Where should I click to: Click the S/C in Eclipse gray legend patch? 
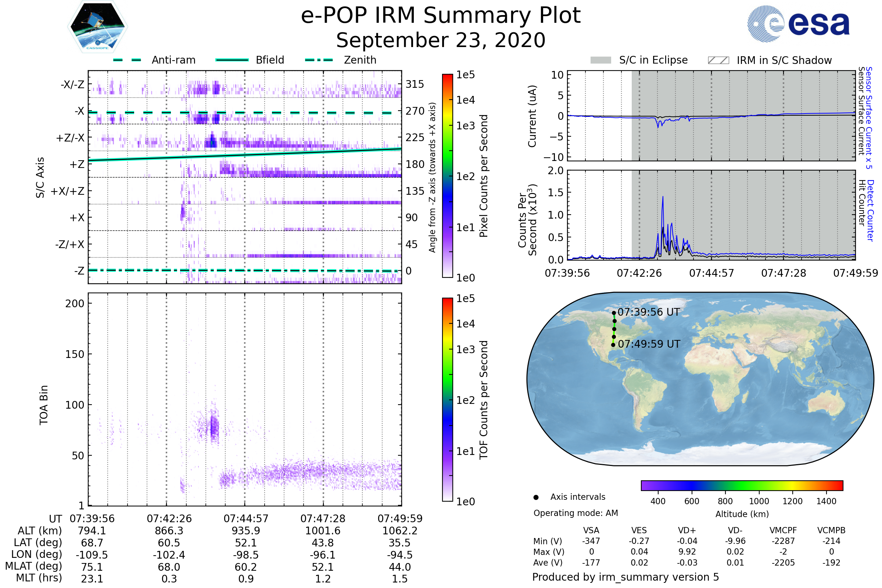point(601,60)
